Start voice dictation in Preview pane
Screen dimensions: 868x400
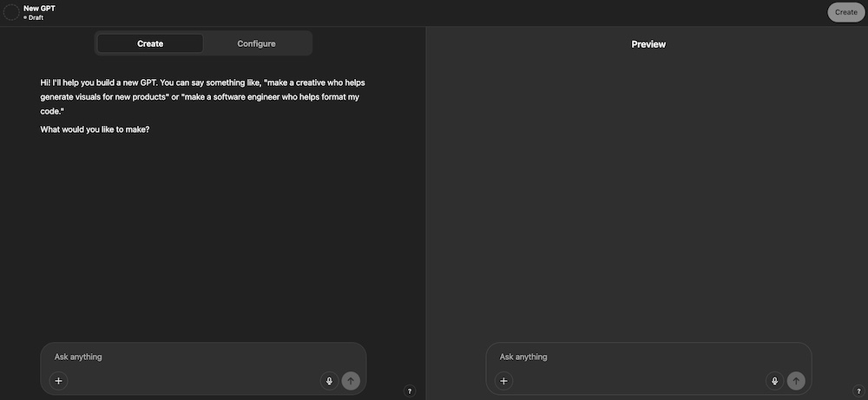click(x=775, y=381)
